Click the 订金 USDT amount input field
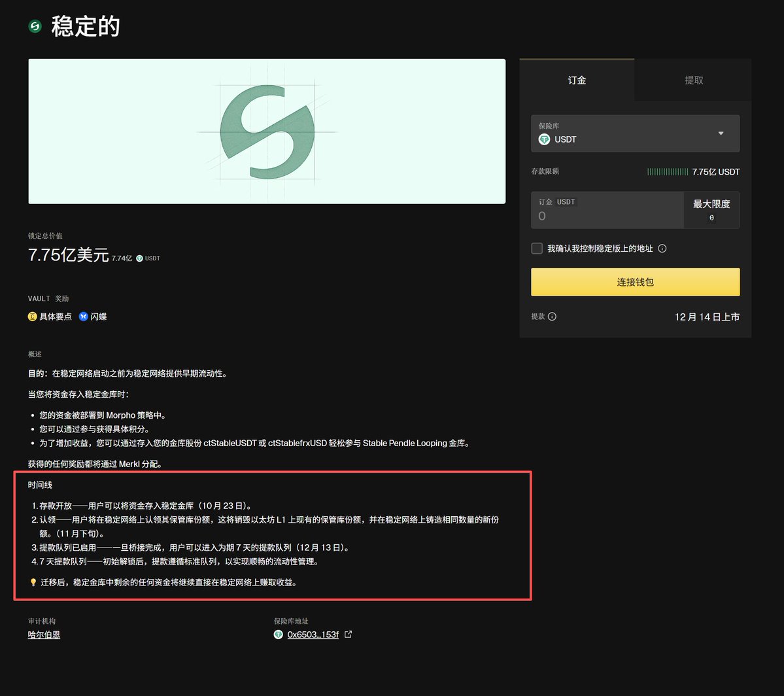This screenshot has height=696, width=784. pyautogui.click(x=607, y=210)
